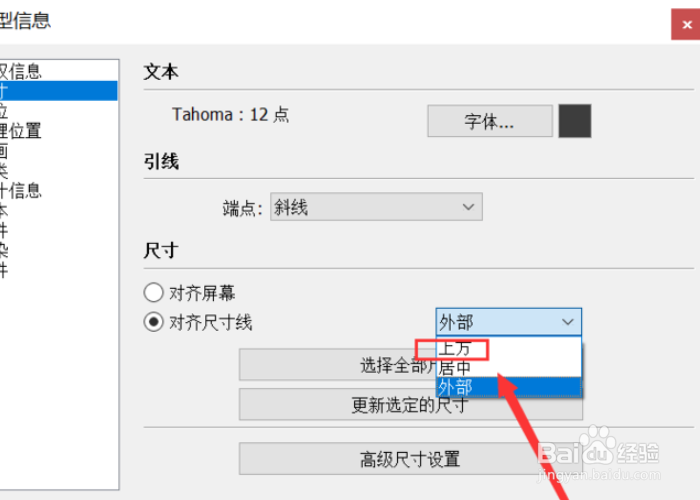
Task: Click the dark text color swatch
Action: click(x=575, y=121)
